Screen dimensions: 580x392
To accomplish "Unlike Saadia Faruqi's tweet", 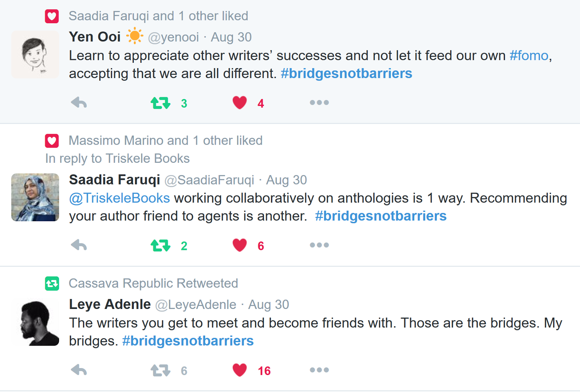I will [240, 245].
